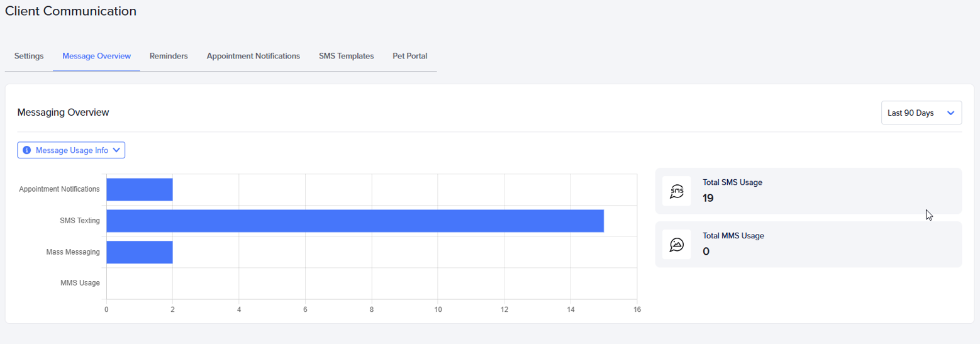This screenshot has height=344, width=980.
Task: Click the chevron on Message Usage Info
Action: click(x=116, y=150)
